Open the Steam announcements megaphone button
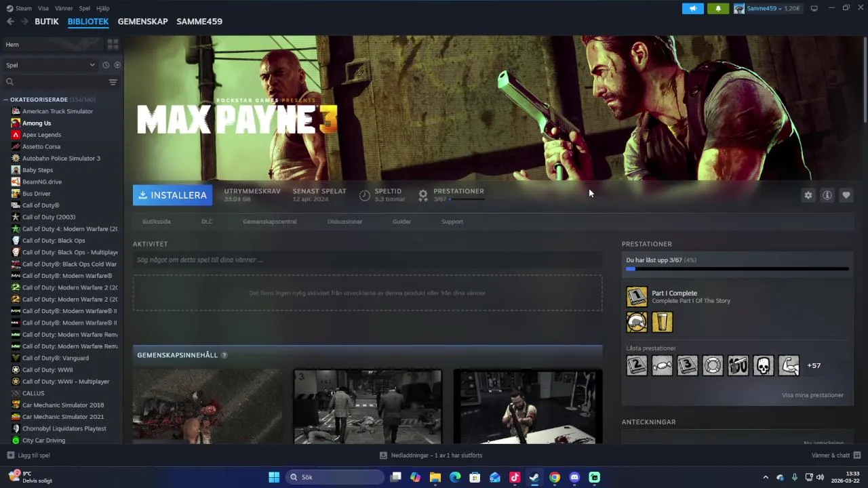 point(692,8)
